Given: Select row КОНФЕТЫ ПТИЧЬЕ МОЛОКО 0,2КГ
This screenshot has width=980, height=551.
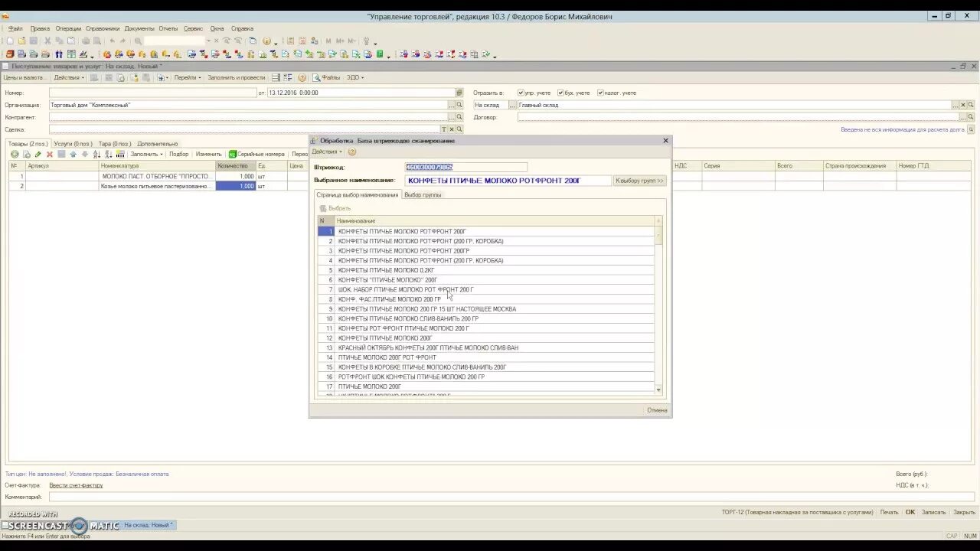Looking at the screenshot, I should point(486,270).
